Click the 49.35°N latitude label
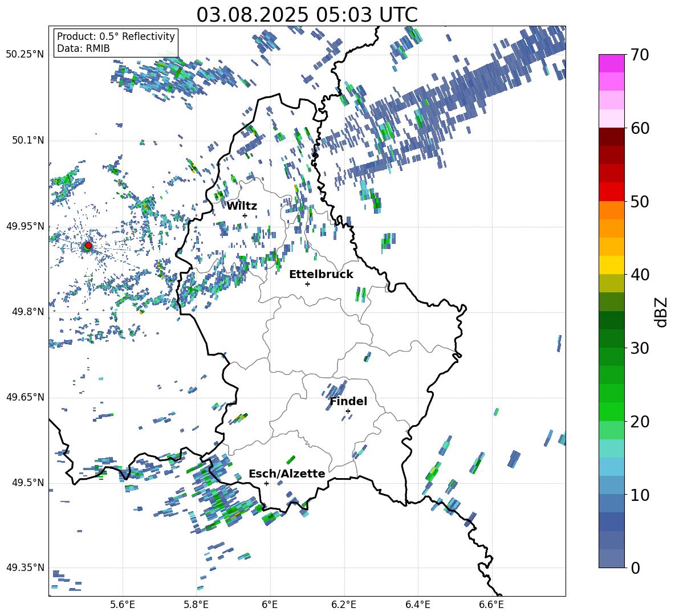This screenshot has height=616, width=675. pyautogui.click(x=25, y=568)
